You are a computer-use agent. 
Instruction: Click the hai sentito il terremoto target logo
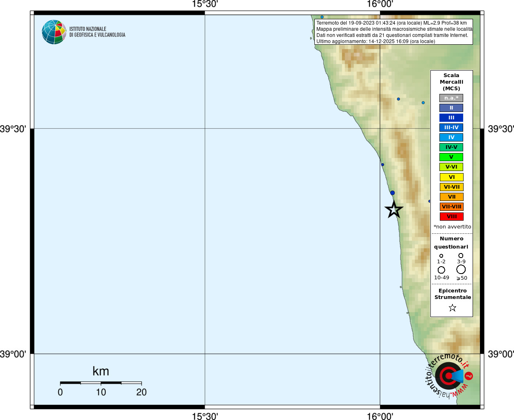449,376
